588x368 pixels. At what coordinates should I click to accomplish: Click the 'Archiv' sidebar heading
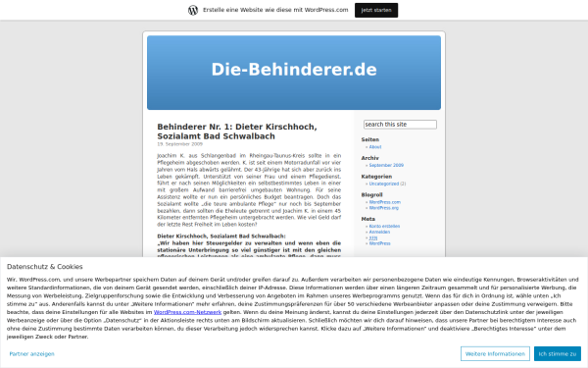(x=370, y=158)
